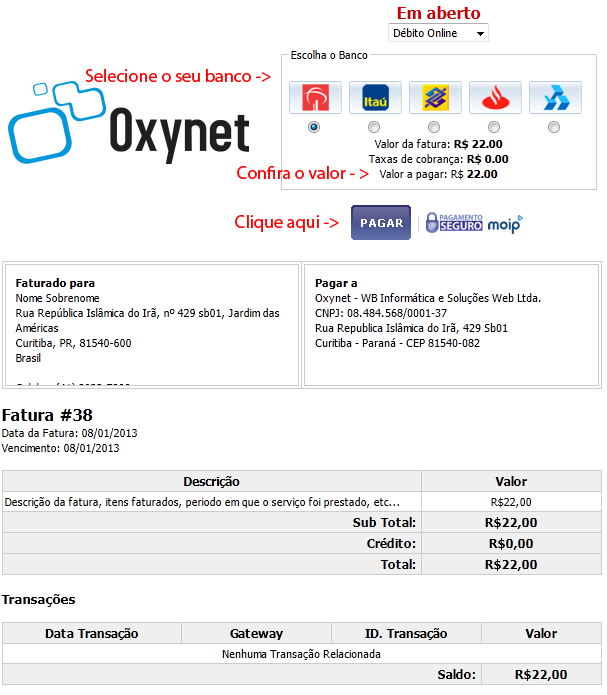Click the Oxynet company logo
Screen dimensions: 607x695
(x=129, y=122)
